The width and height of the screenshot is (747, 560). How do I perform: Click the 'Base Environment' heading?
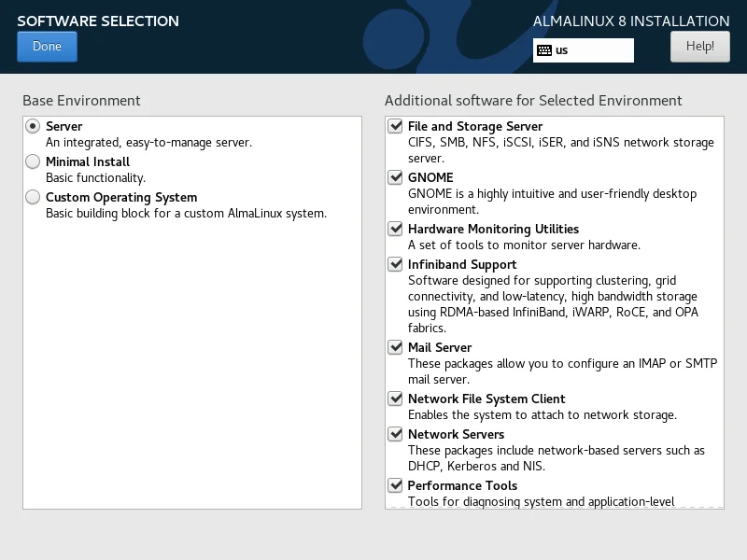coord(81,101)
